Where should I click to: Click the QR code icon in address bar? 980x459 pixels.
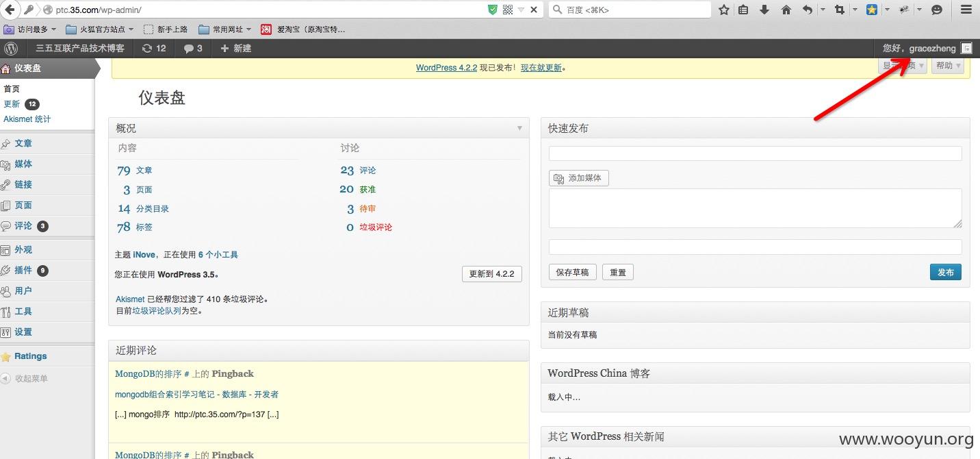(508, 10)
